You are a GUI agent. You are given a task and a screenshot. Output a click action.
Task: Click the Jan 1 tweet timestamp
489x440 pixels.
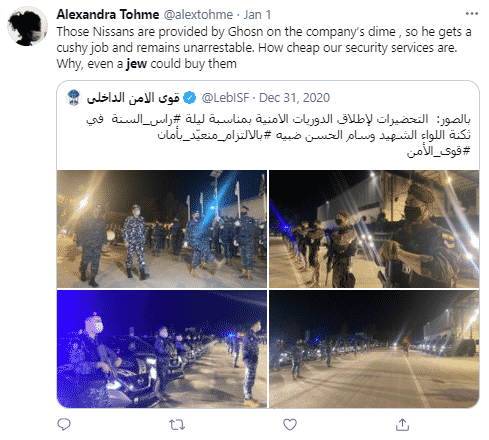click(257, 15)
